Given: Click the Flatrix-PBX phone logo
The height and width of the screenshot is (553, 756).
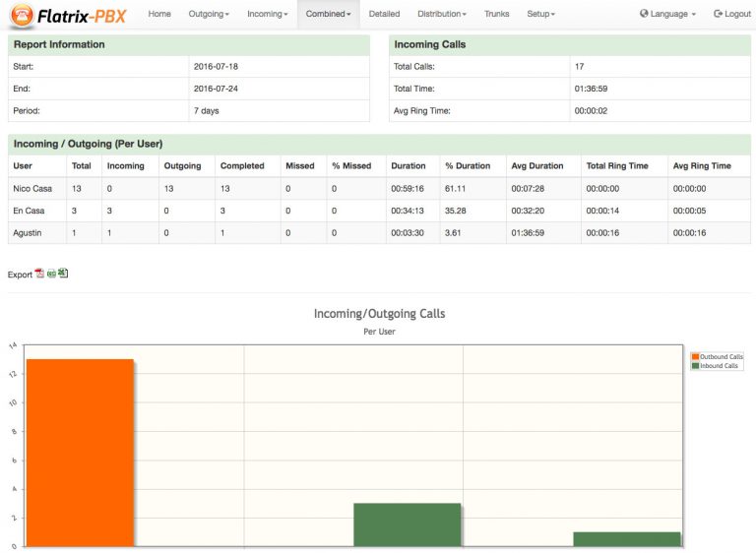Looking at the screenshot, I should point(21,15).
